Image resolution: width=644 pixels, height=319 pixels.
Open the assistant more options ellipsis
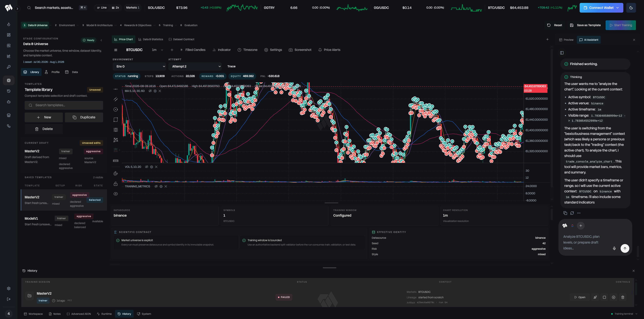pos(579,213)
